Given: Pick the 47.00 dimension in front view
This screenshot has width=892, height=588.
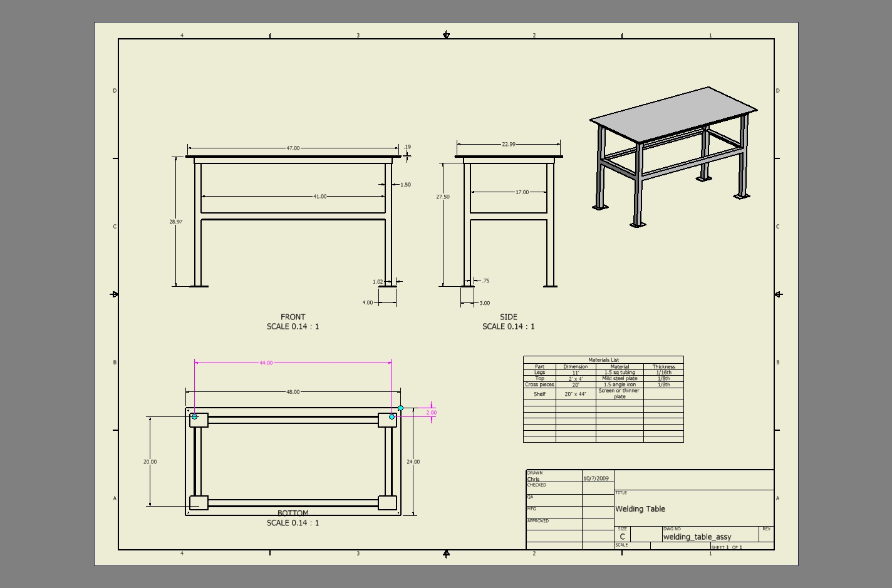Looking at the screenshot, I should click(293, 148).
